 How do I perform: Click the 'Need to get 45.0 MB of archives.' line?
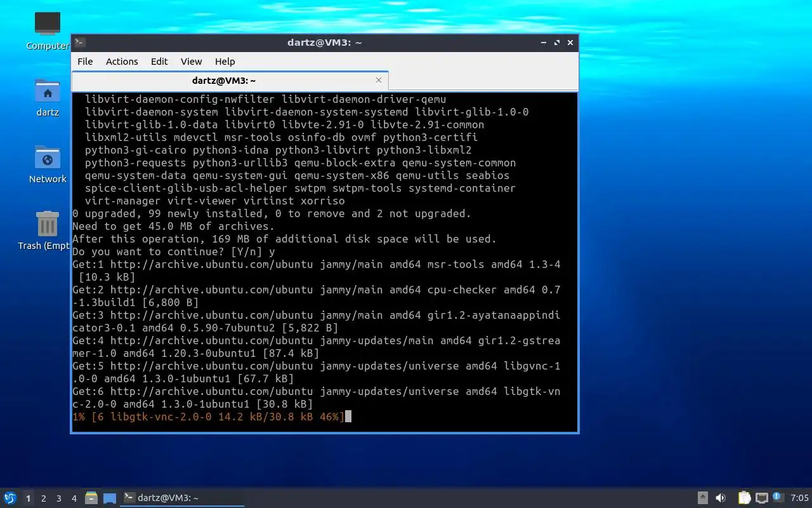click(174, 226)
